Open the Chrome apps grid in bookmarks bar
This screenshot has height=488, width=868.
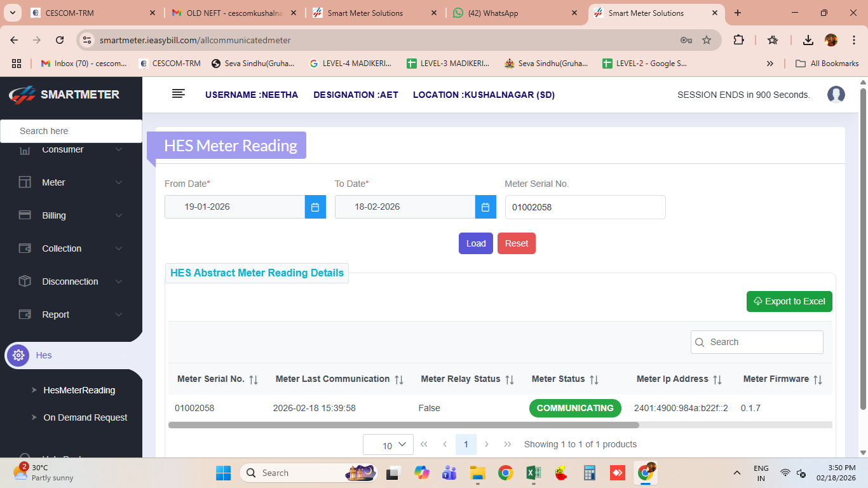tap(17, 64)
